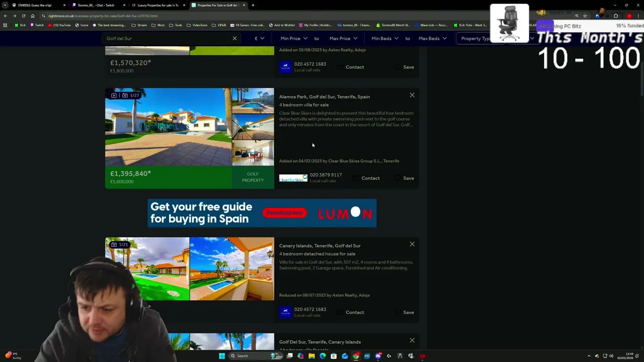Open Discord from the taskbar
This screenshot has width=644, height=362.
coord(378,356)
